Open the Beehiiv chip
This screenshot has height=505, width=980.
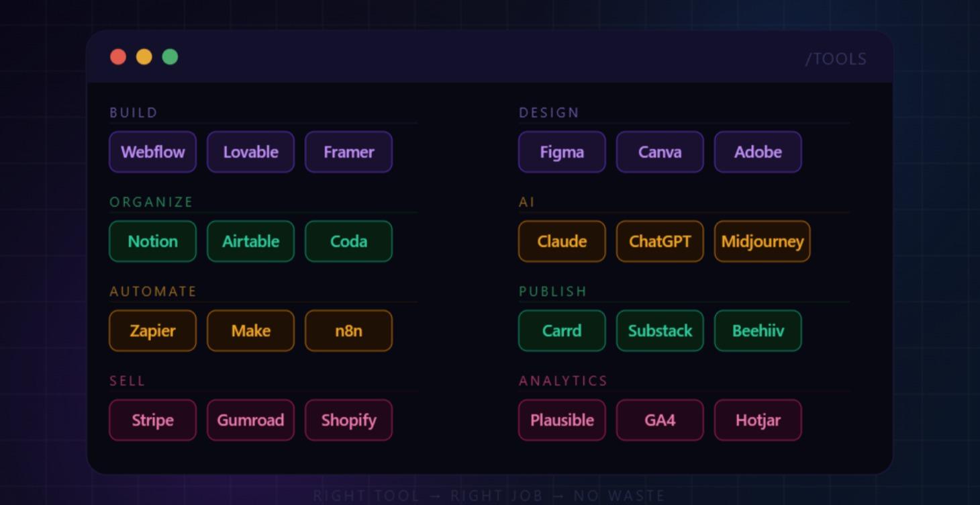click(x=758, y=330)
